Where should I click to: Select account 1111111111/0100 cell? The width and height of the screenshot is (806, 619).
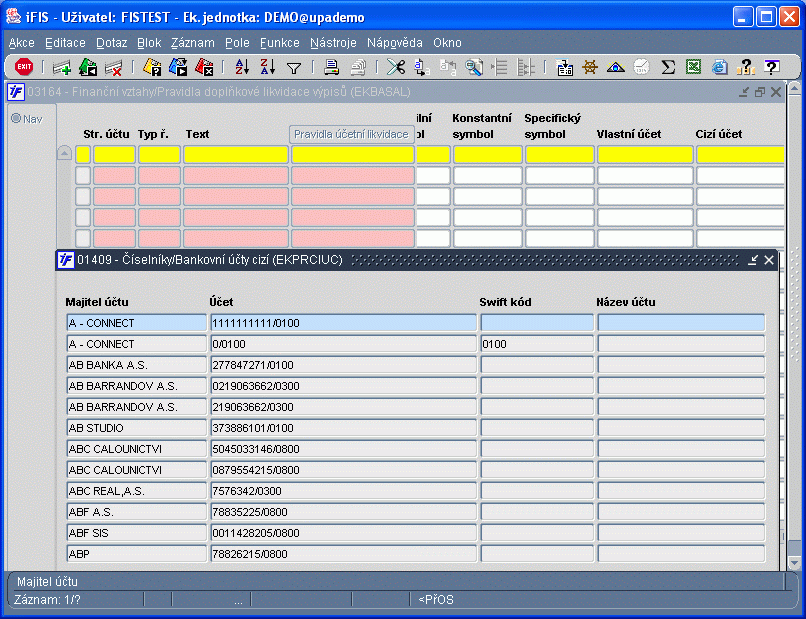click(343, 323)
